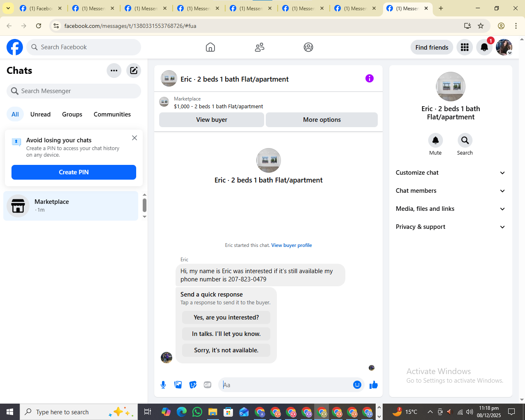Open the Chrome profile icon
Screen dimensions: 525x420
(x=501, y=26)
